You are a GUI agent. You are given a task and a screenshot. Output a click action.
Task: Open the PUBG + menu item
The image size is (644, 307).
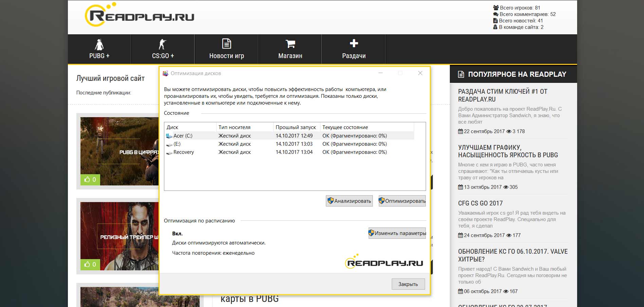click(99, 49)
